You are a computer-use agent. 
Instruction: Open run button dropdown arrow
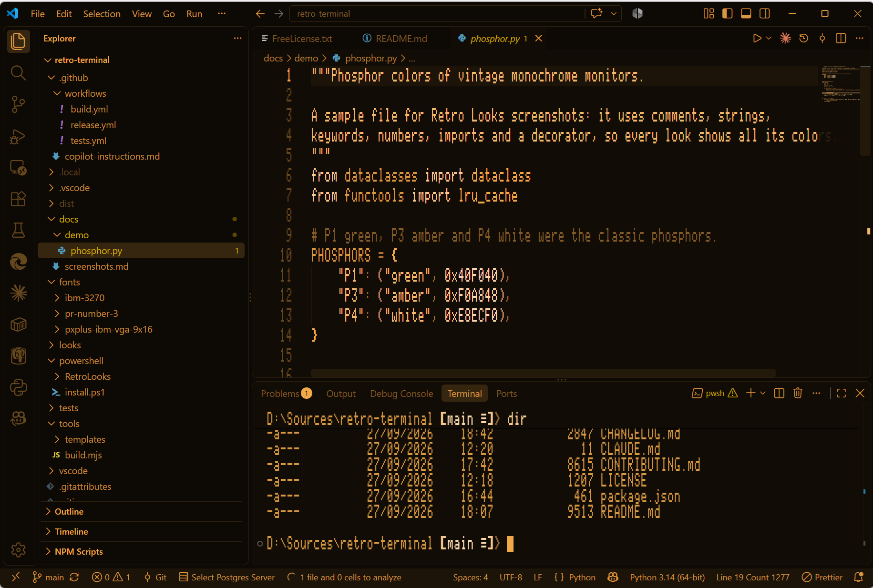pos(769,38)
